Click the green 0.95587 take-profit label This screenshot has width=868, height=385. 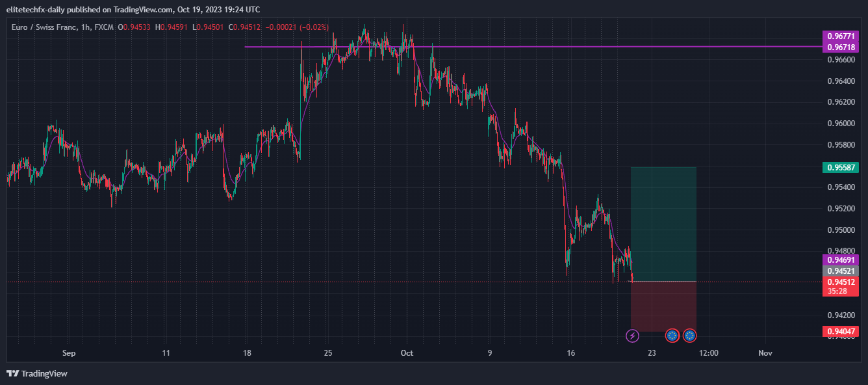coord(841,167)
